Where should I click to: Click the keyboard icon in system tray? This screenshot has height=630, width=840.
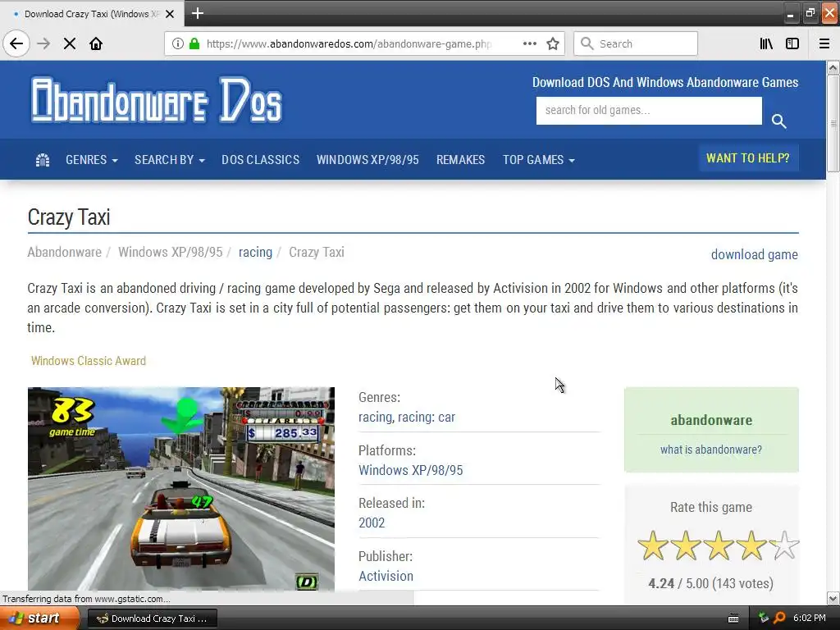point(733,619)
